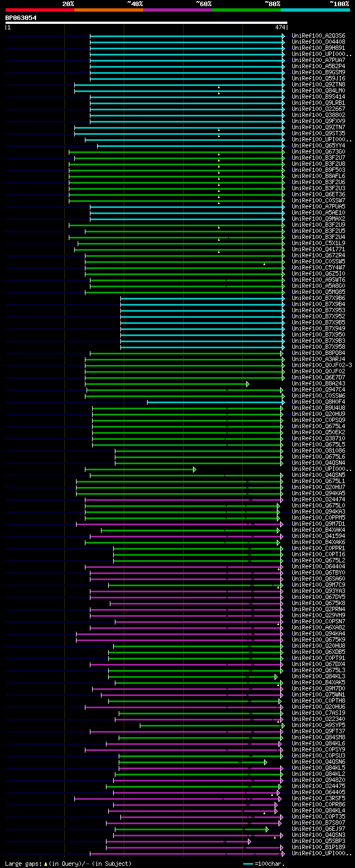The image size is (355, 868).
Task: Click the red 20% identity legend segment
Action: click(39, 10)
